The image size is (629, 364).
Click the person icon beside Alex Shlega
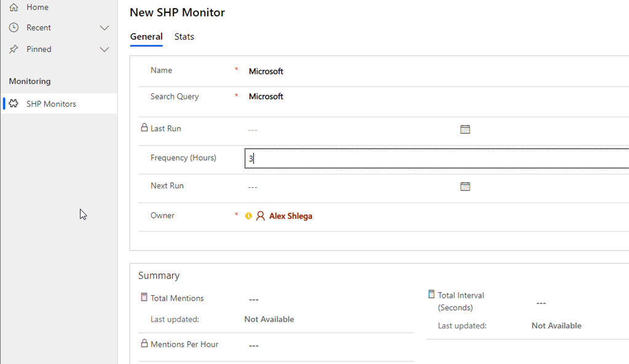click(x=260, y=216)
